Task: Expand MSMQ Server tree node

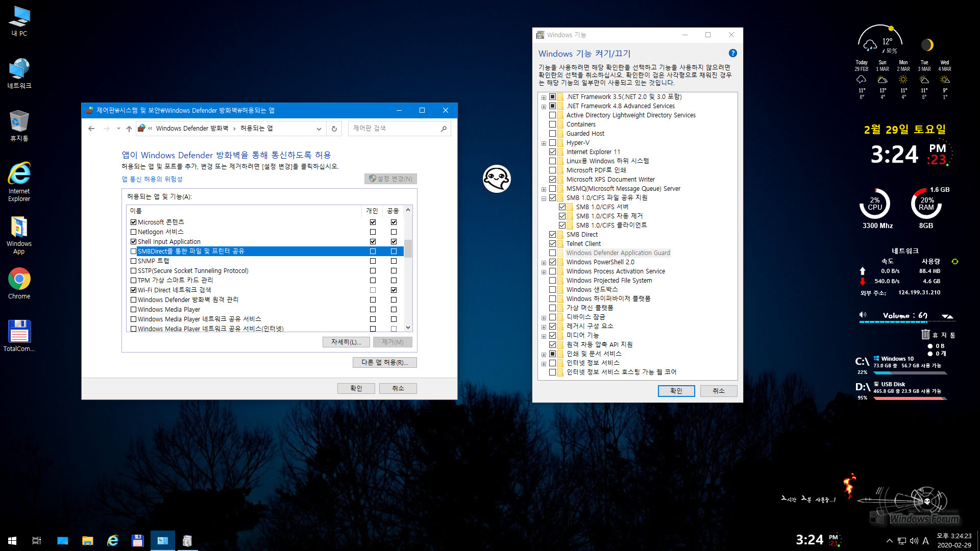Action: (x=544, y=189)
